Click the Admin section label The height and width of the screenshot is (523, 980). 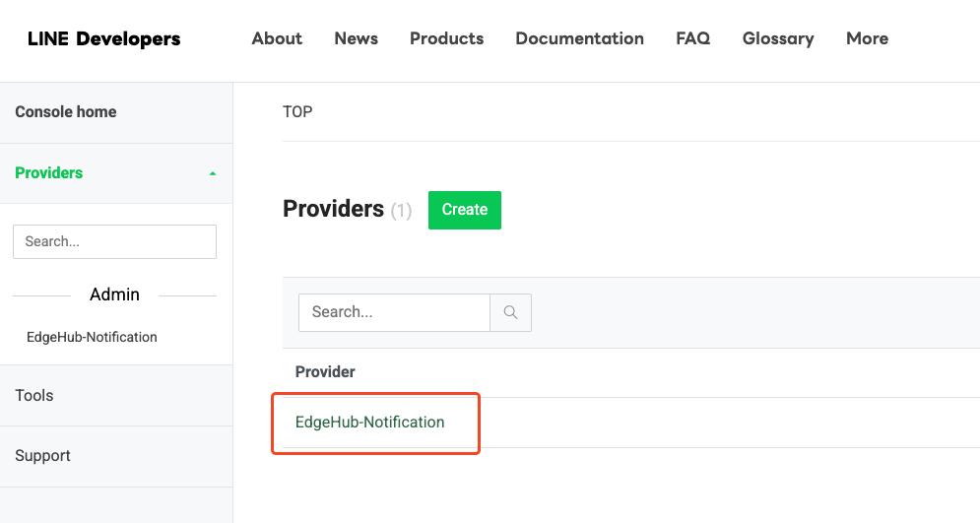114,294
